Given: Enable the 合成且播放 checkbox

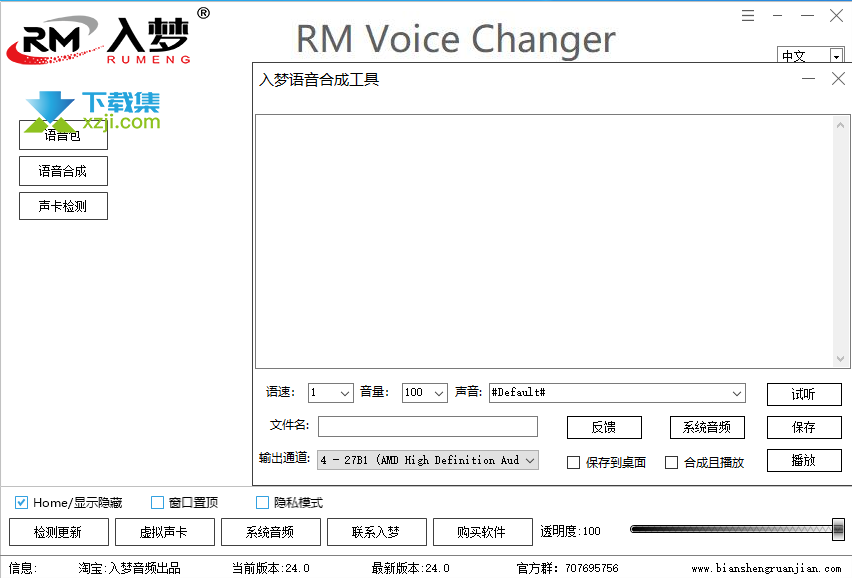Looking at the screenshot, I should (x=672, y=462).
